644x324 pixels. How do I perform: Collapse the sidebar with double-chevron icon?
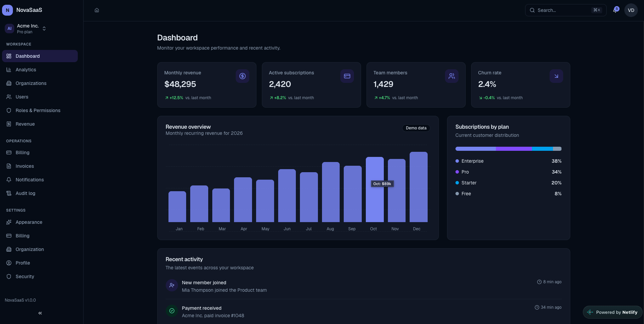(40, 313)
